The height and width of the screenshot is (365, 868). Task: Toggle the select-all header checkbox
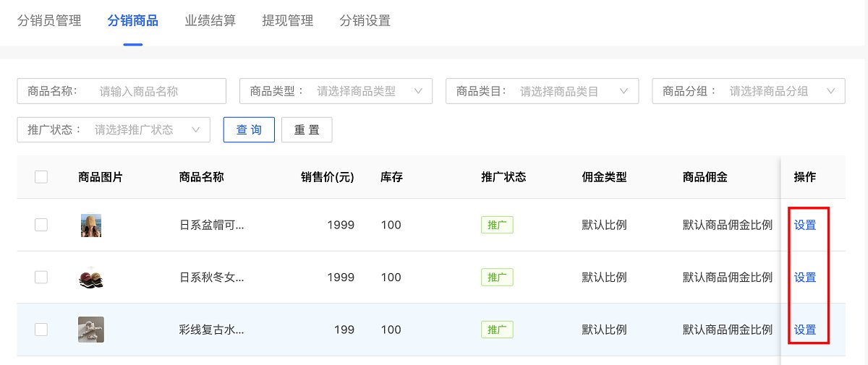point(41,177)
